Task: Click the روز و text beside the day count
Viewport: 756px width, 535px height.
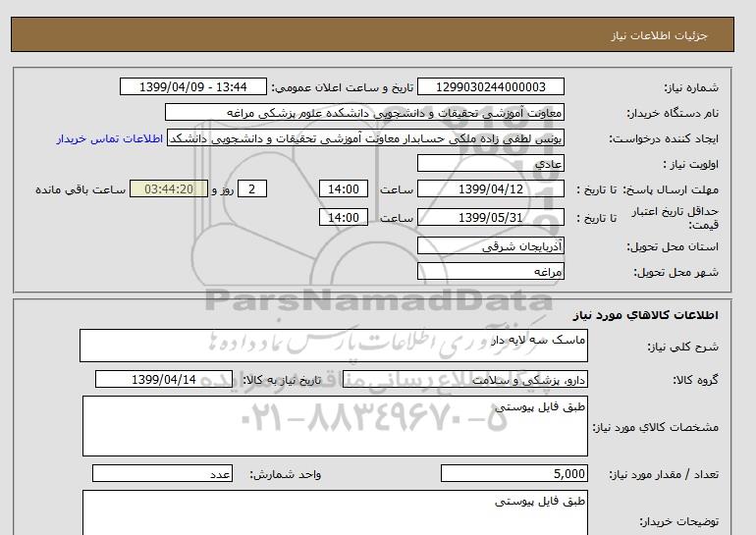Action: pyautogui.click(x=223, y=189)
